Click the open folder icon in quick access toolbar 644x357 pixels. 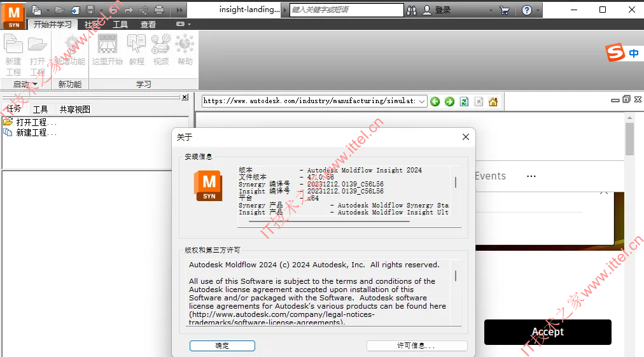60,10
